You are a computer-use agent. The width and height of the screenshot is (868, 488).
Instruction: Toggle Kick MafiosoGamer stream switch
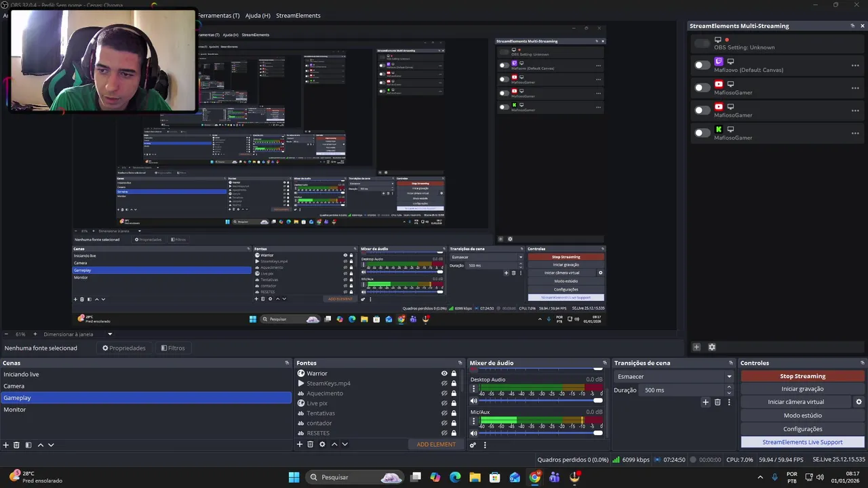[x=703, y=133]
